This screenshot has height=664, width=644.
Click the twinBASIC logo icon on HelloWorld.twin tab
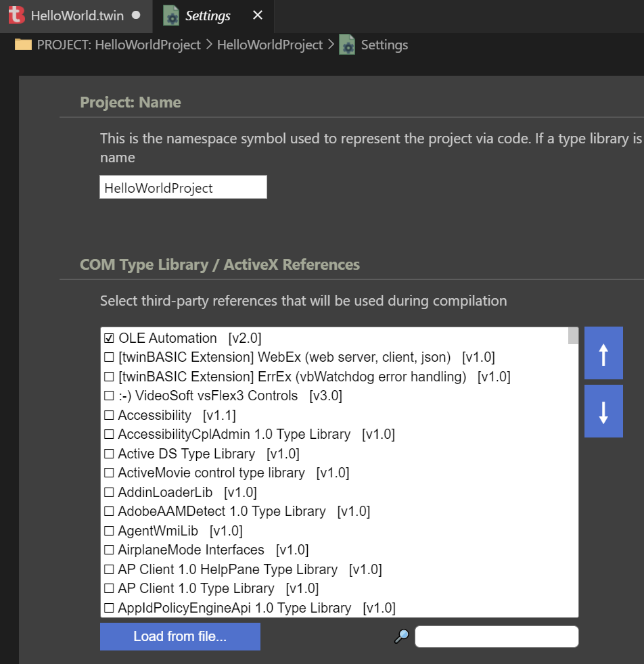16,16
